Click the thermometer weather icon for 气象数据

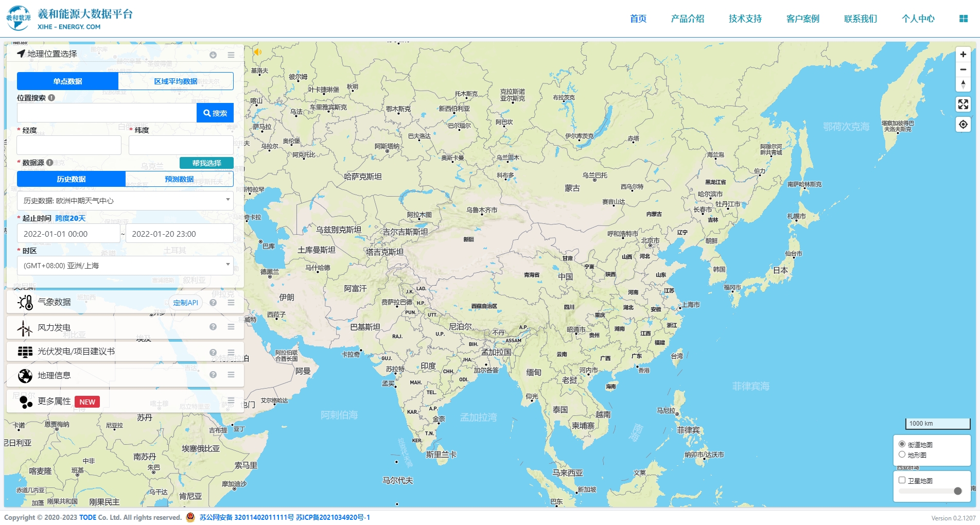(25, 302)
